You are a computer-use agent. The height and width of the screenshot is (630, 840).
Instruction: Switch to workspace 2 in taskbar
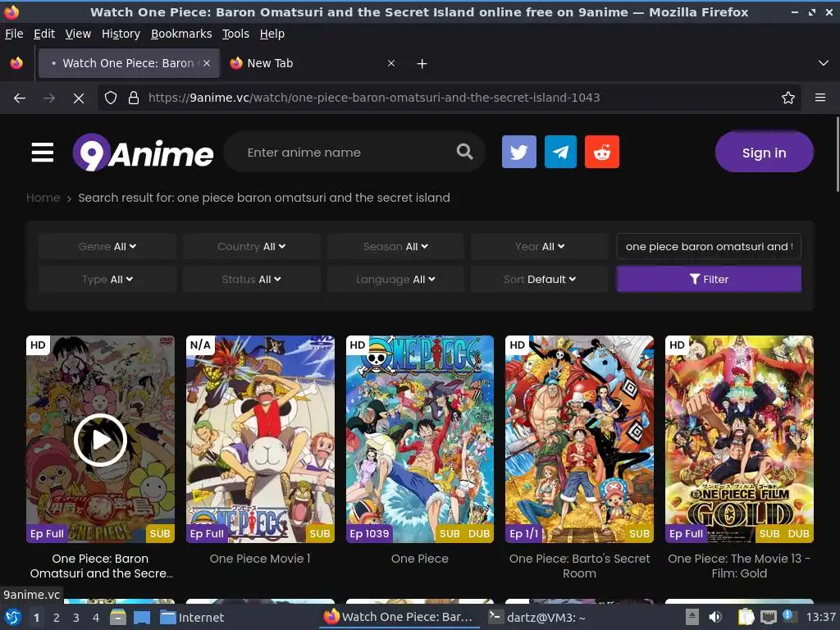[56, 618]
